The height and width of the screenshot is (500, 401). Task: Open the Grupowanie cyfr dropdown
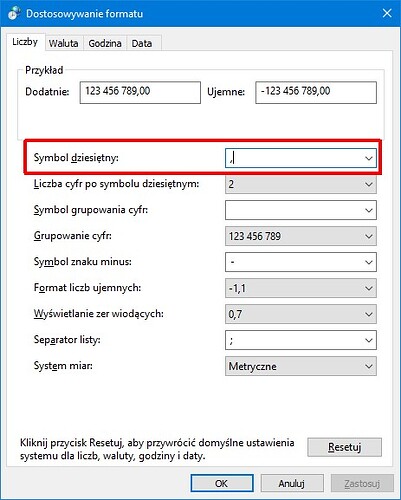pos(301,236)
